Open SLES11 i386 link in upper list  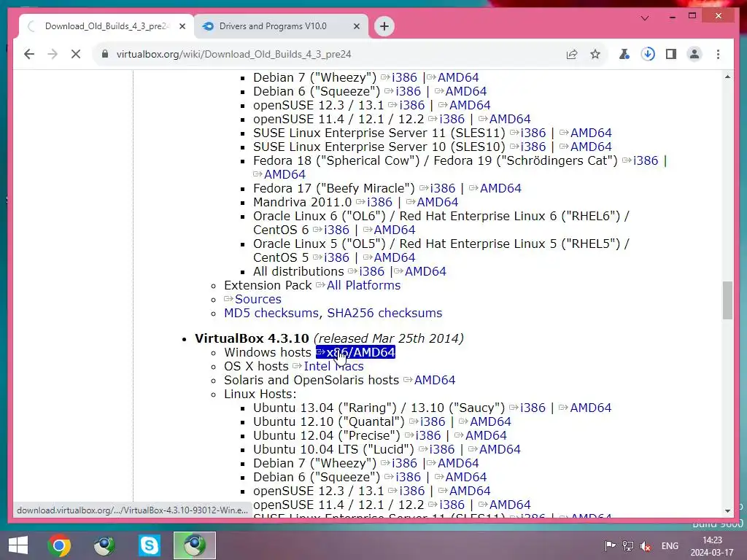tap(528, 133)
